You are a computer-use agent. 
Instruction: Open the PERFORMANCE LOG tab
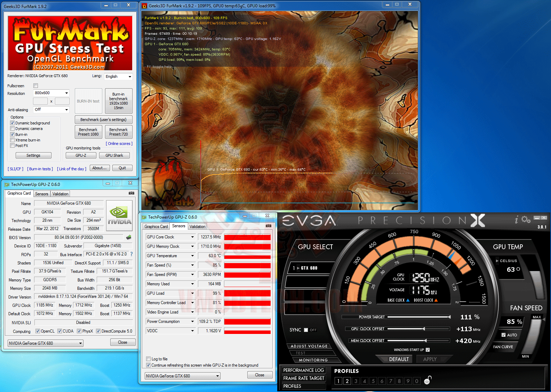coord(304,370)
